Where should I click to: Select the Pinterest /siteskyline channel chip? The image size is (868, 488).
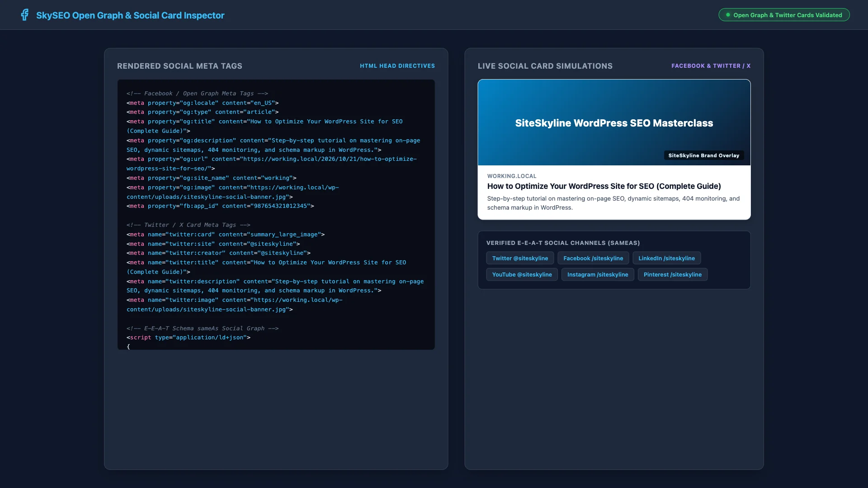tap(672, 274)
